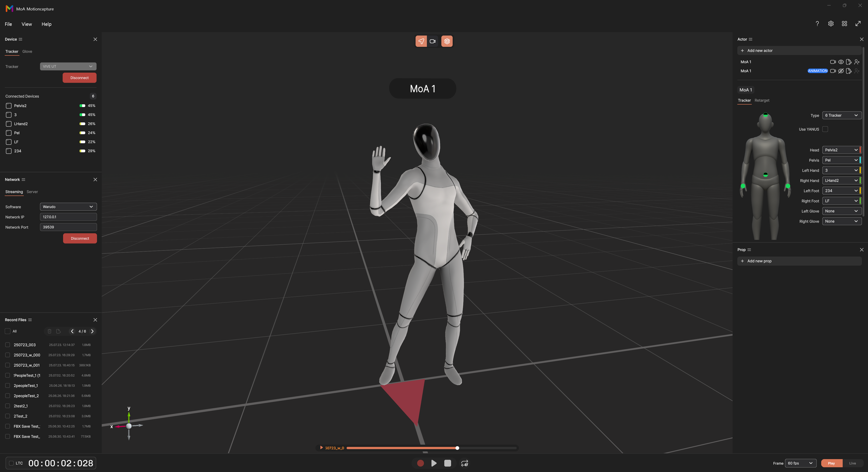Viewport: 868px width, 472px height.
Task: Show the hidden ANIMATION actor via eye icon
Action: (841, 71)
